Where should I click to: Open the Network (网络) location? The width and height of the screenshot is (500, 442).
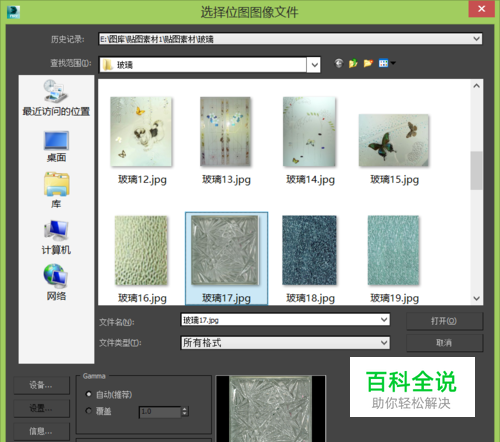coord(56,283)
